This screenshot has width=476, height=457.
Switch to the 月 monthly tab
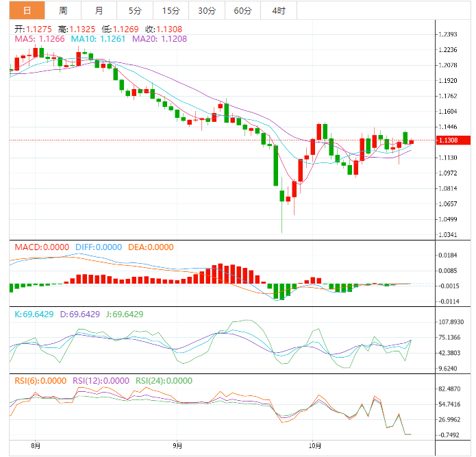[99, 11]
